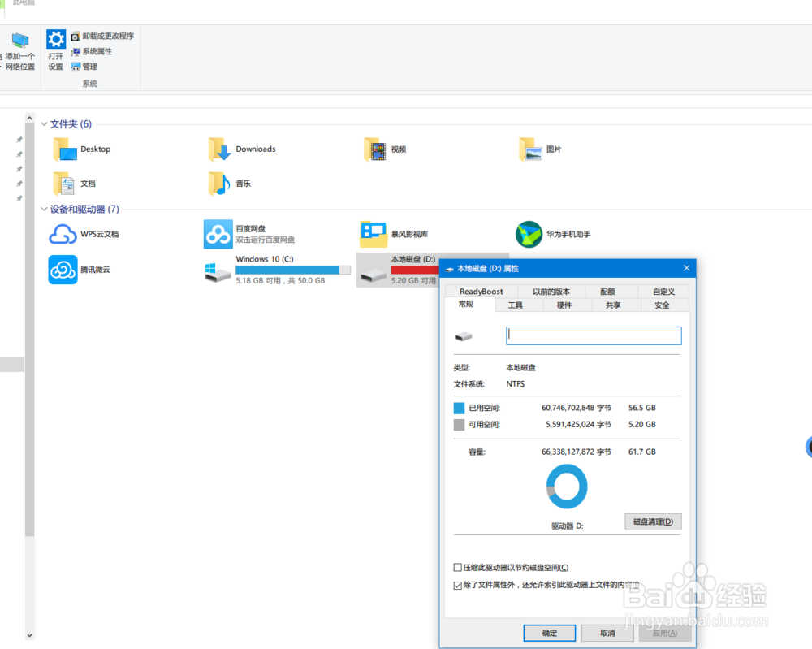This screenshot has width=812, height=649.
Task: Collapse the 设备和驱动器 (7) section
Action: (x=42, y=209)
